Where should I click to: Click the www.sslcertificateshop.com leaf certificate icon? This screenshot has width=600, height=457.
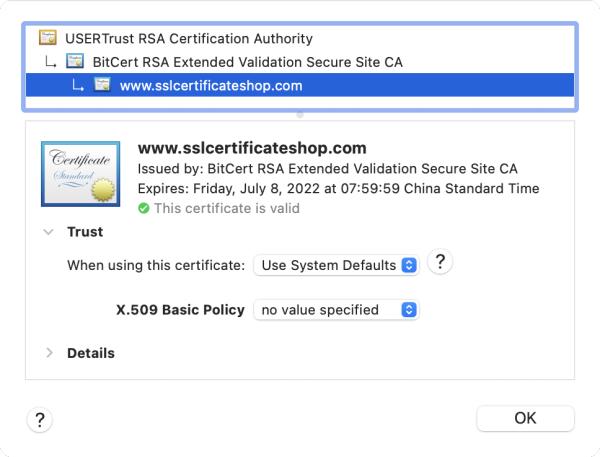click(x=102, y=85)
